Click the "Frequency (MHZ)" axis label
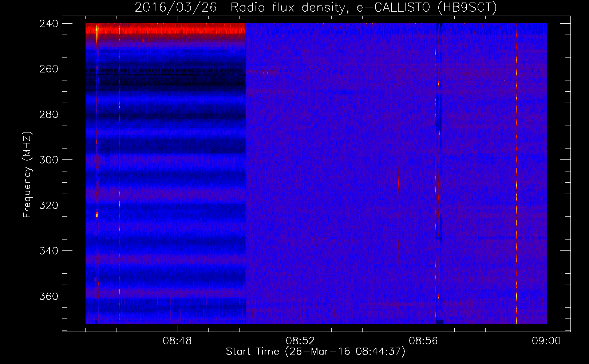Viewport: 589px width, 364px height. click(x=27, y=175)
